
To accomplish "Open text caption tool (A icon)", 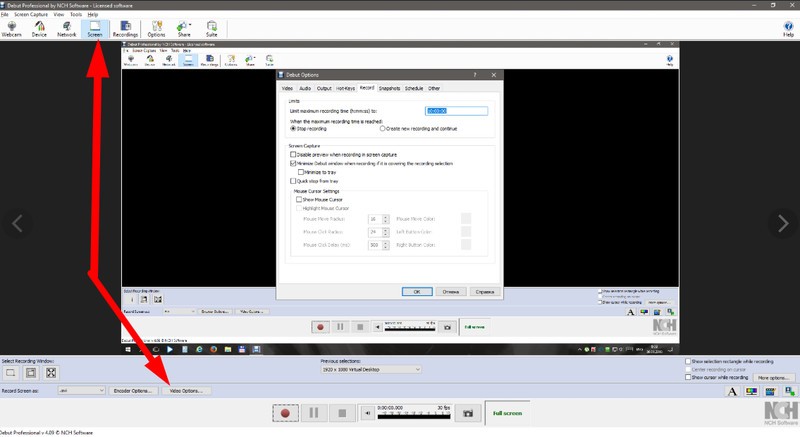I will click(x=732, y=392).
